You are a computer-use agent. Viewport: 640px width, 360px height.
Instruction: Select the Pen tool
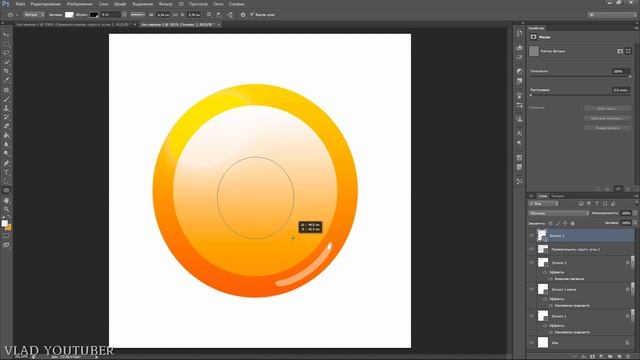6,163
